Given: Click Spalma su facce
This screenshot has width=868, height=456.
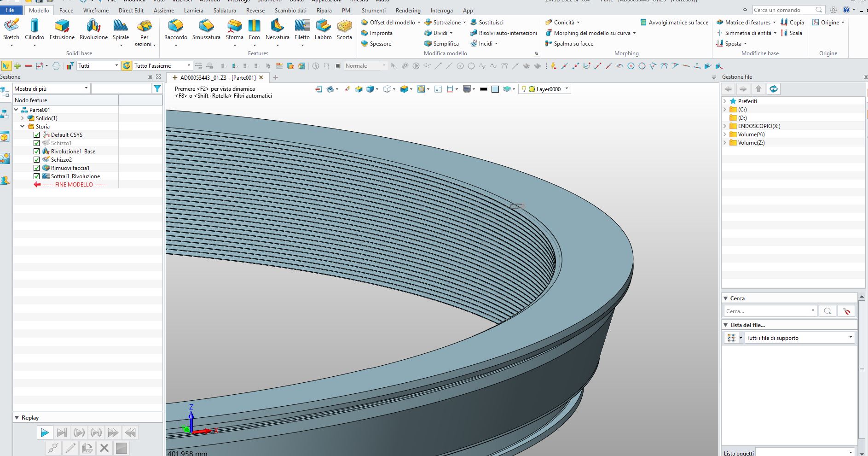Looking at the screenshot, I should (569, 44).
